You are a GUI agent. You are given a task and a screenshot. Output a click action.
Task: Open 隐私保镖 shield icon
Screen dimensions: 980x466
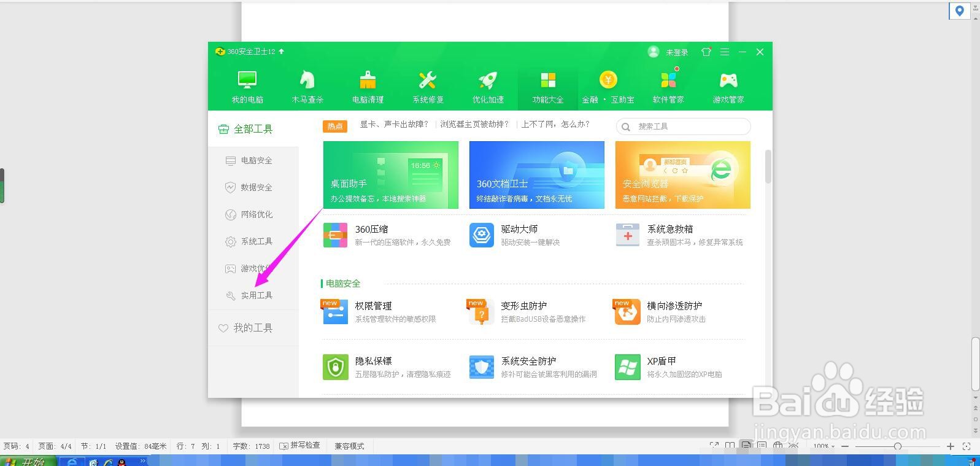tap(335, 367)
